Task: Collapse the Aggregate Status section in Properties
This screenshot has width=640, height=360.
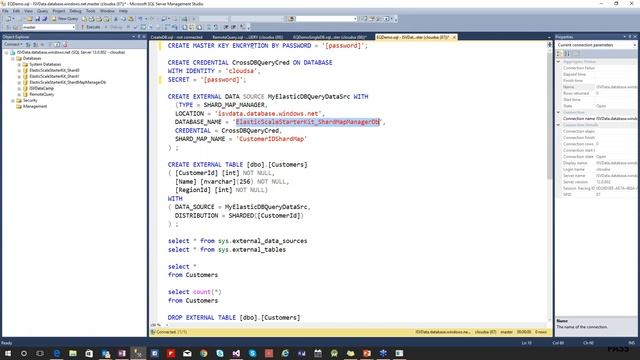Action: coord(559,62)
